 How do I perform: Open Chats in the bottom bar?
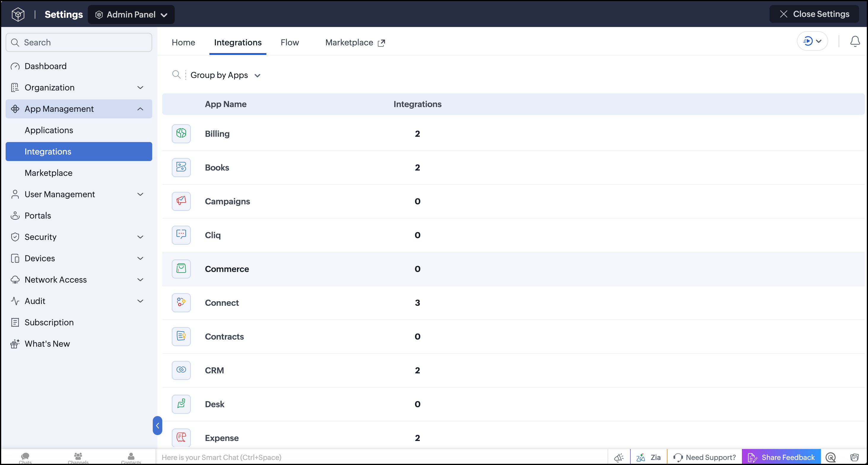point(25,458)
